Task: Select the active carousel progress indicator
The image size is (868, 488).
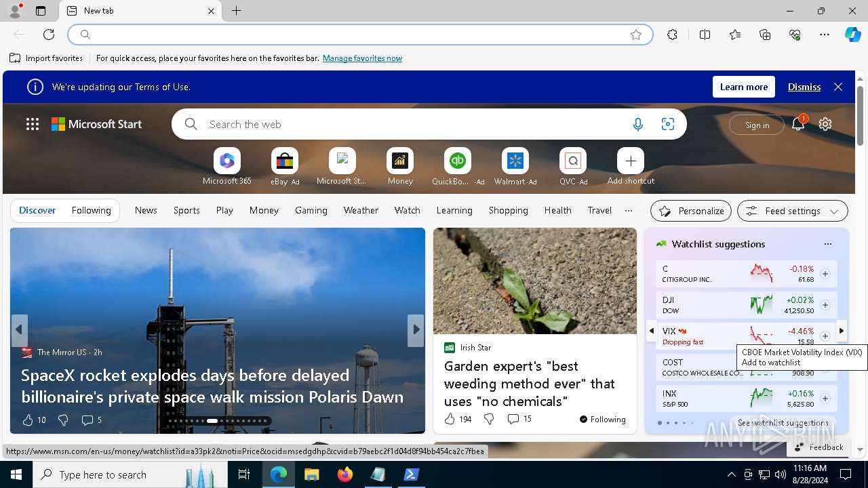Action: [212, 421]
